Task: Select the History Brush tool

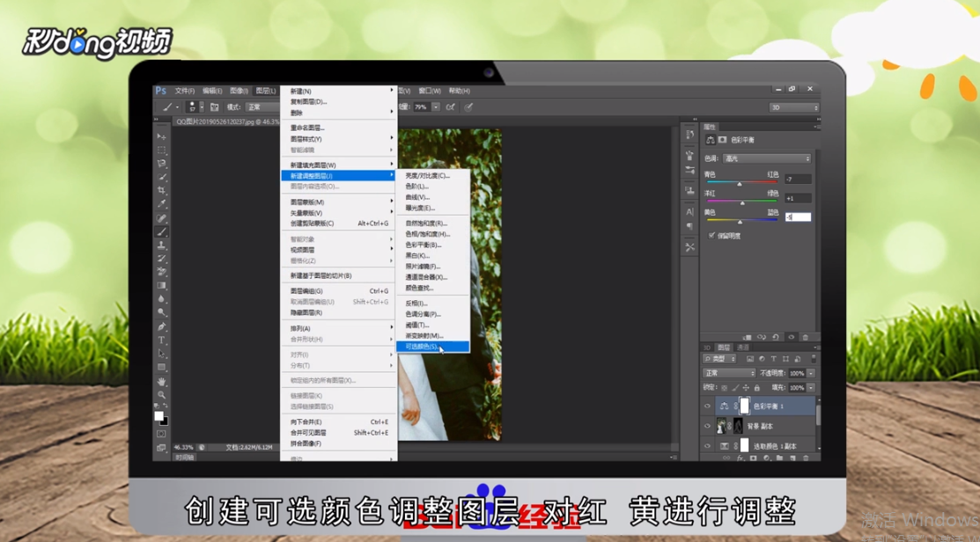Action: 161,259
